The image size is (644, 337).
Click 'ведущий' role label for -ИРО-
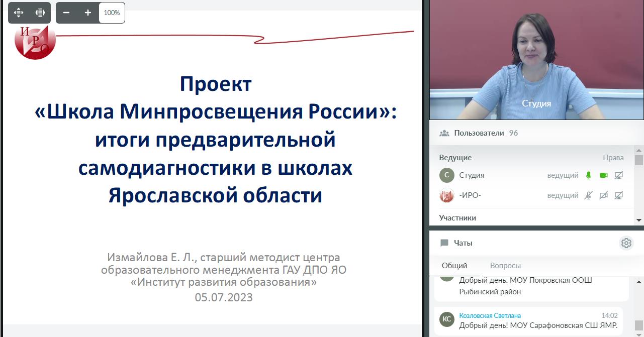click(x=563, y=195)
